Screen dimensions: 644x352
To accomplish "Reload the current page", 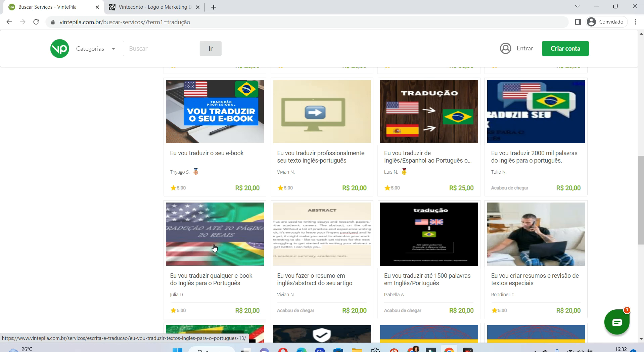I will click(36, 22).
